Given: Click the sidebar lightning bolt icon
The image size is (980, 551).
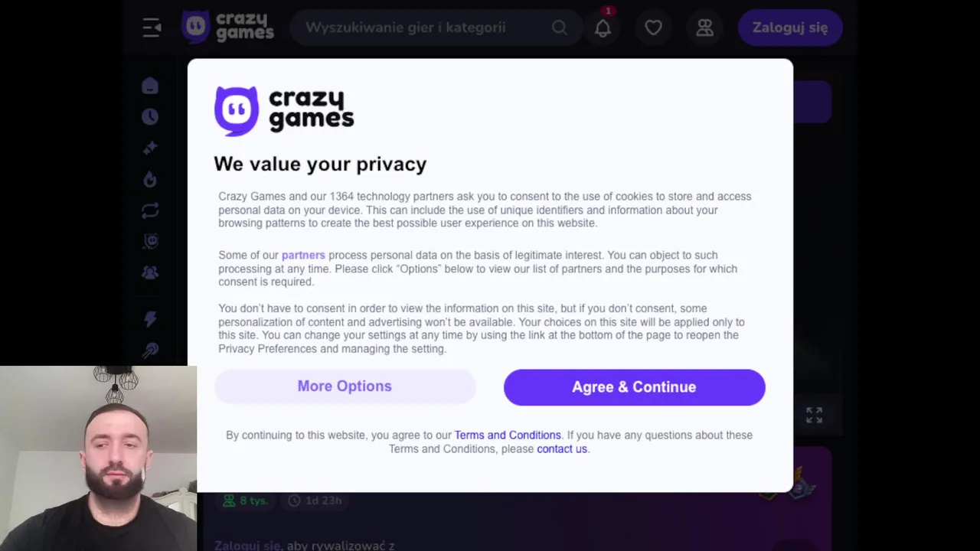Looking at the screenshot, I should (150, 319).
